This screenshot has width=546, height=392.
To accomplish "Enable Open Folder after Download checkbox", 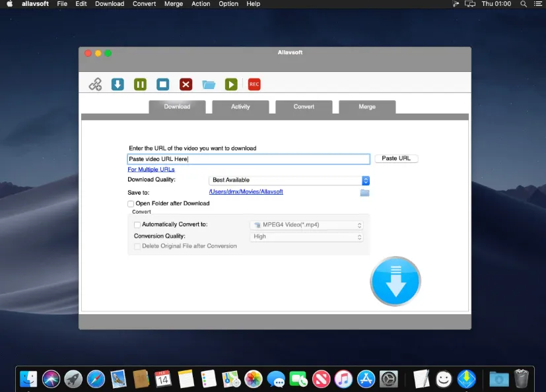I will click(131, 204).
